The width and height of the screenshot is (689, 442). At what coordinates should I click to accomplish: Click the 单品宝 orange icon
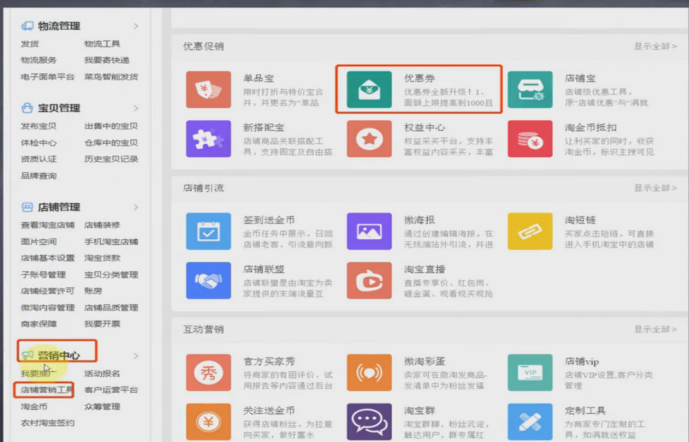208,90
